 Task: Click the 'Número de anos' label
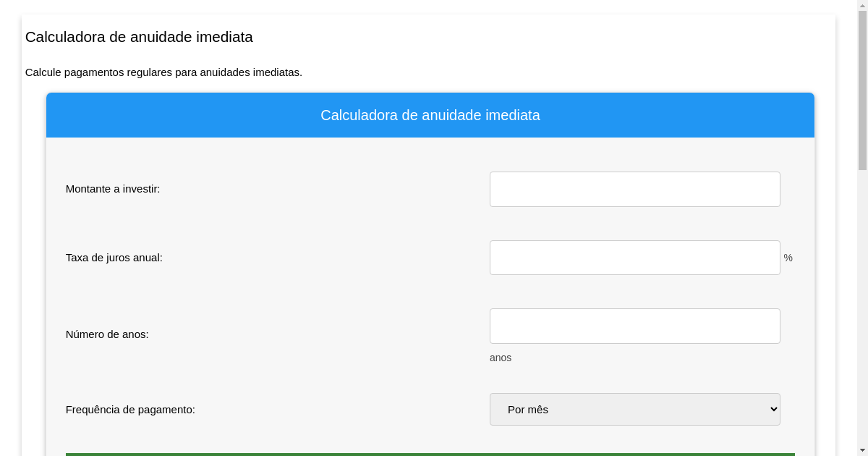coord(107,334)
